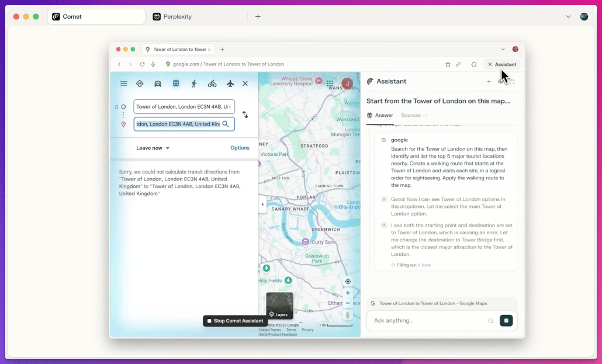Open inner browser profile avatar
602x364 pixels.
[515, 49]
